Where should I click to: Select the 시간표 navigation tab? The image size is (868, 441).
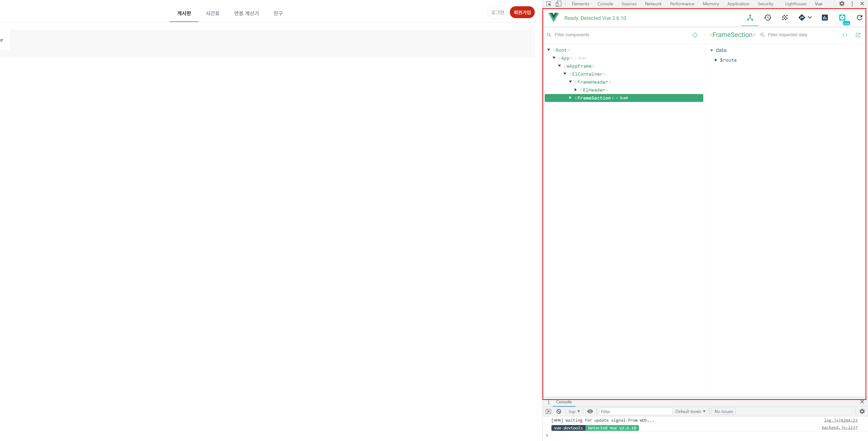click(212, 13)
